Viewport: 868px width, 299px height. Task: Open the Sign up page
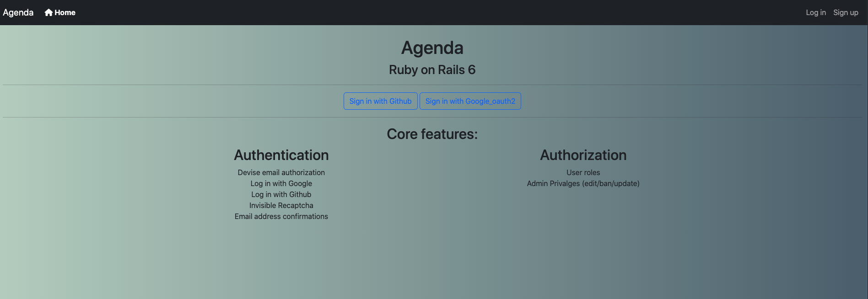click(845, 12)
